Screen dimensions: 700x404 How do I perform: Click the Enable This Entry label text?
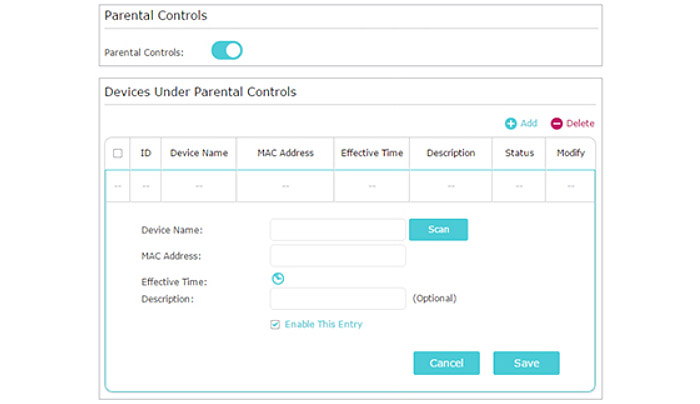click(x=324, y=325)
